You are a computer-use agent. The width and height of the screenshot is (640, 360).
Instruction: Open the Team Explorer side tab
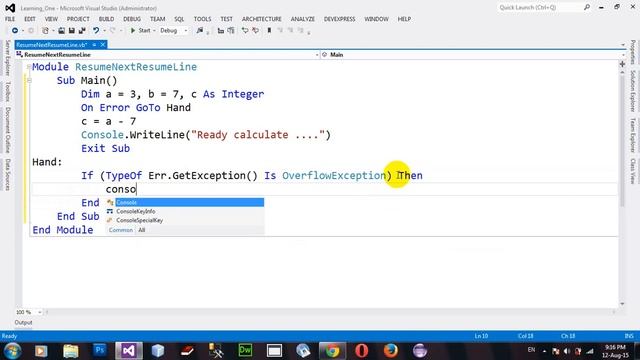click(633, 135)
